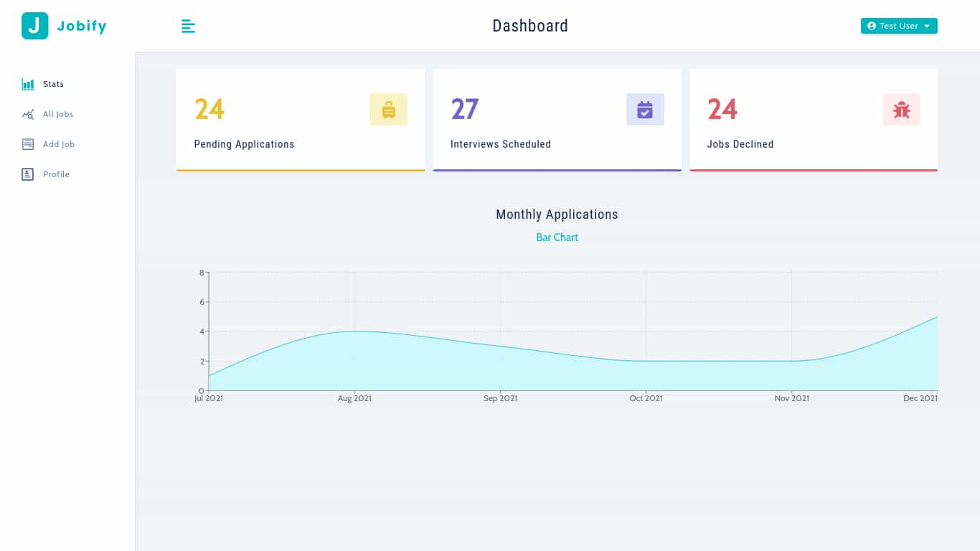Click the Jobify brand name
This screenshot has width=980, height=551.
[x=82, y=27]
